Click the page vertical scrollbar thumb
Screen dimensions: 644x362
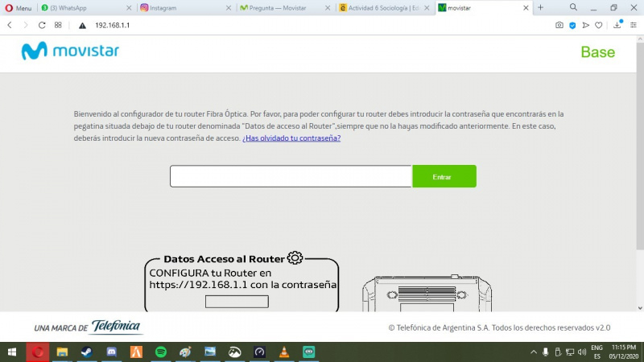640,146
